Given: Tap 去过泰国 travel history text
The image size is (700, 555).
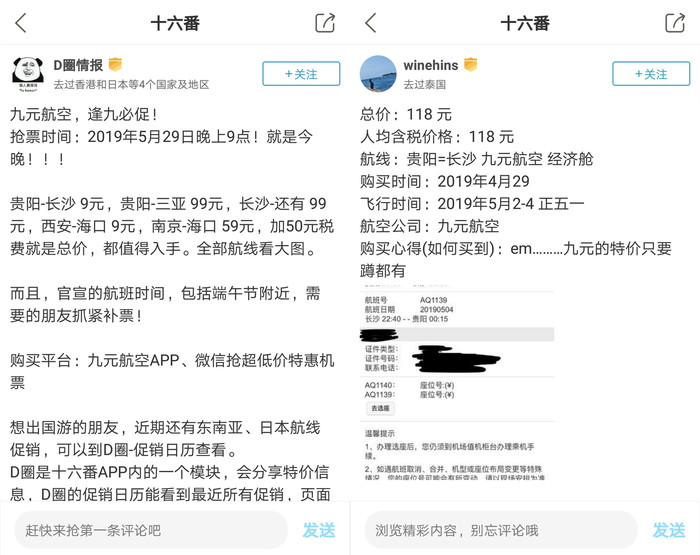Looking at the screenshot, I should pyautogui.click(x=425, y=84).
